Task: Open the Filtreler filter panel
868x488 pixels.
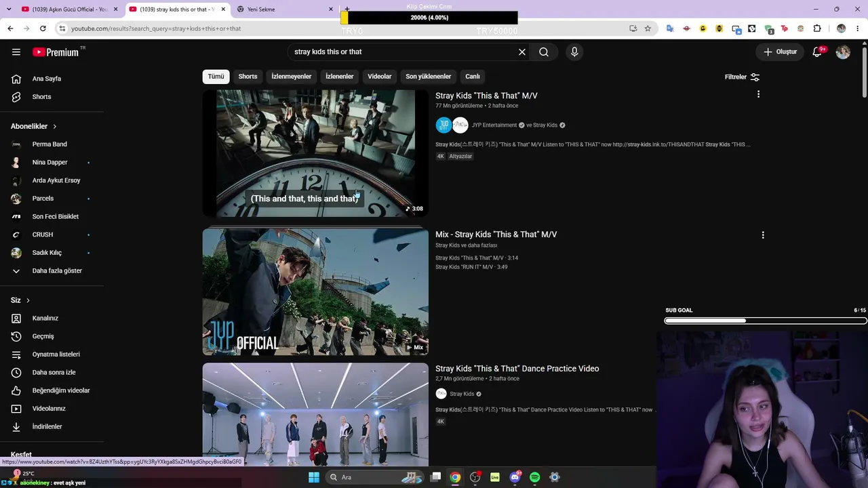Action: click(742, 77)
